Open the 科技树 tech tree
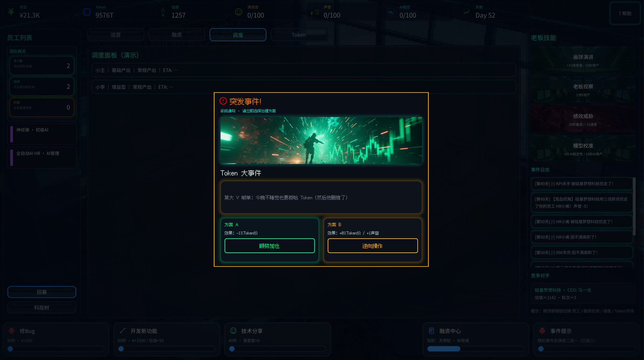Screen dimensions: 644x360 pyautogui.click(x=42, y=307)
